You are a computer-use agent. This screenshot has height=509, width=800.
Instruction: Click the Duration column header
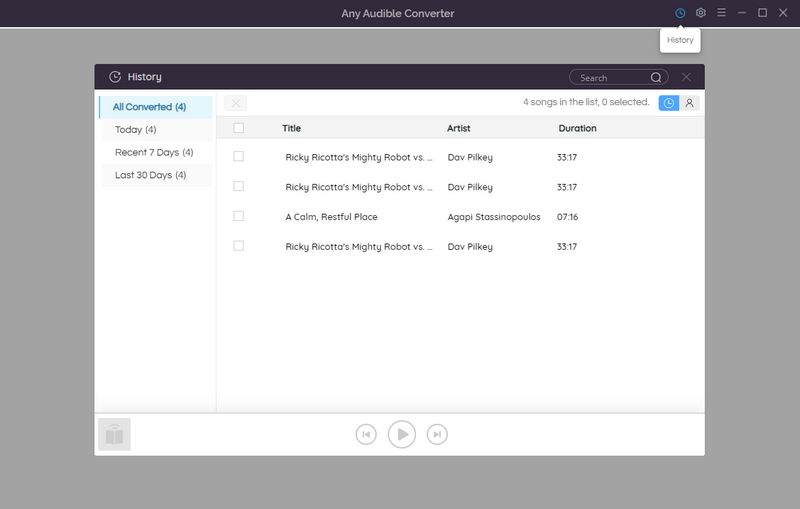point(577,129)
